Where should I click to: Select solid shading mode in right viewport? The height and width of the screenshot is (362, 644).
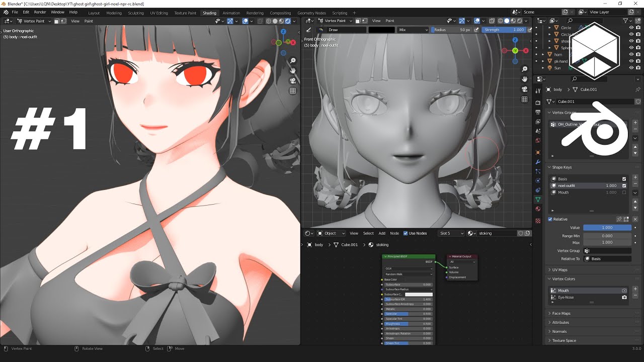click(x=507, y=21)
